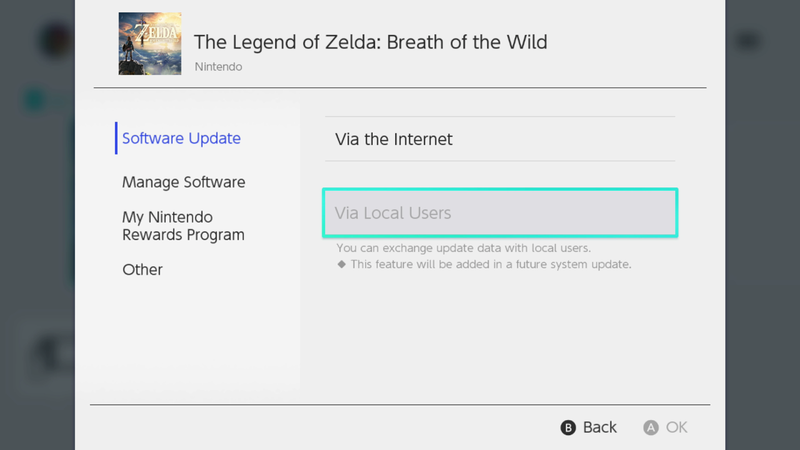This screenshot has width=800, height=450.
Task: Choose Via the Internet update option
Action: tap(500, 139)
